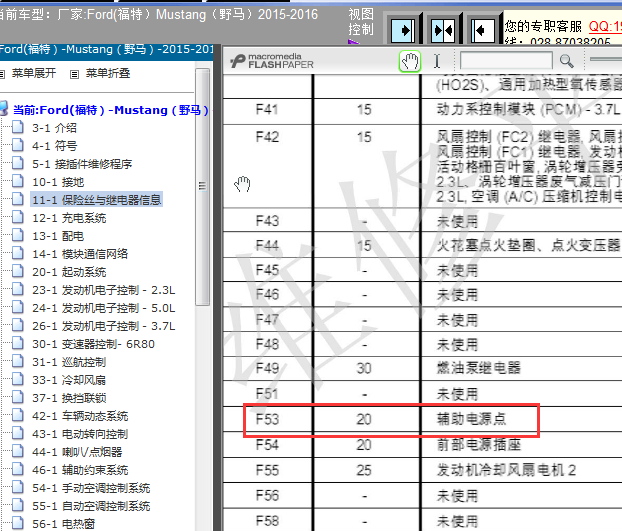Click the document icon beside 33-1 冷却风扇
This screenshot has height=531, width=622.
(x=17, y=379)
